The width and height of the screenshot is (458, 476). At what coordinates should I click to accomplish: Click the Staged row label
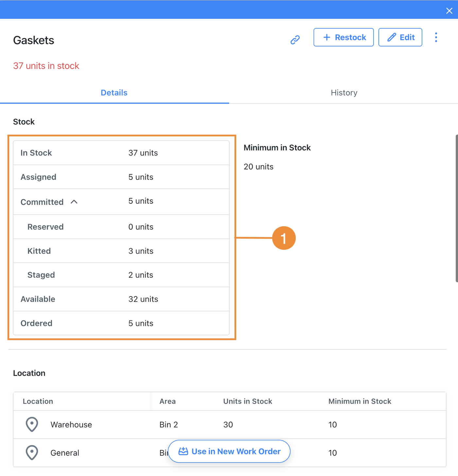pyautogui.click(x=41, y=275)
